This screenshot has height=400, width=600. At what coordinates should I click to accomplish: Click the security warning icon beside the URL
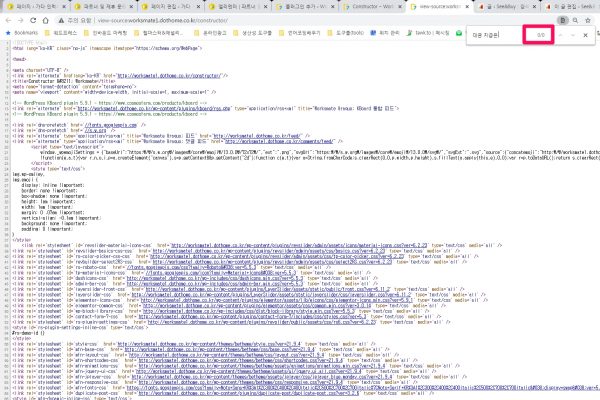point(60,19)
